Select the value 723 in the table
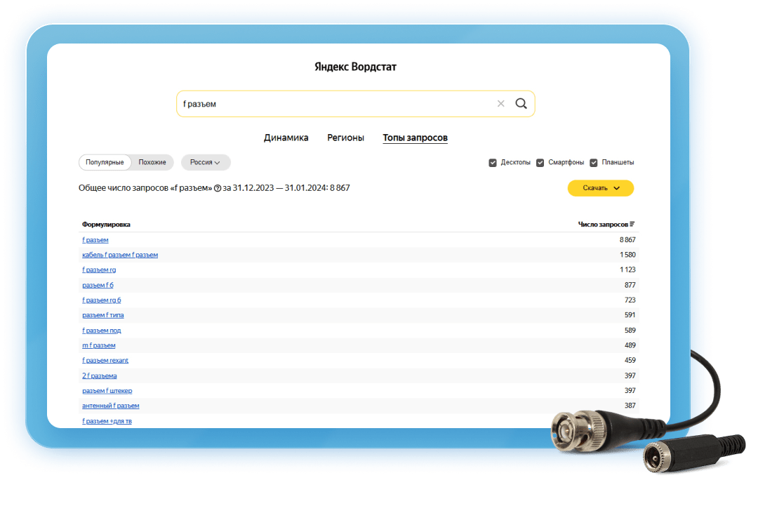 (x=630, y=300)
